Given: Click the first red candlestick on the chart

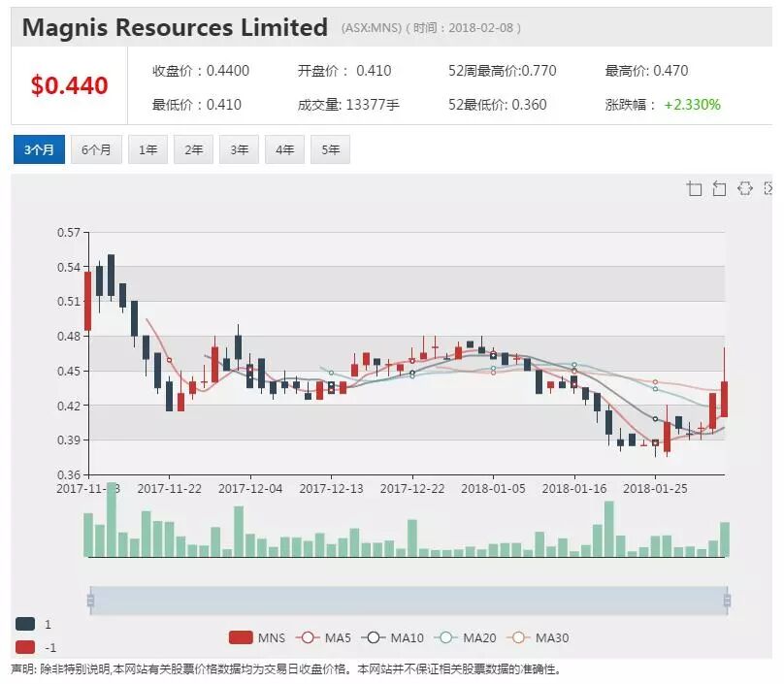Looking at the screenshot, I should click(x=87, y=301).
